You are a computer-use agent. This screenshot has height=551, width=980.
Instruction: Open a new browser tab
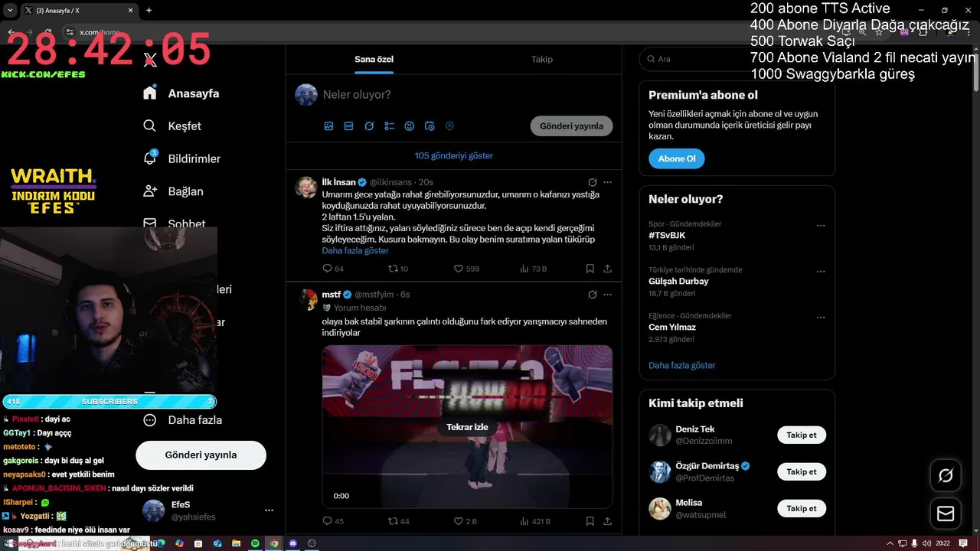[x=149, y=10]
